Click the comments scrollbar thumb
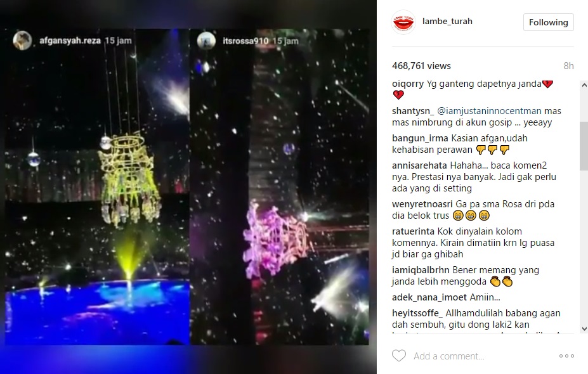This screenshot has height=374, width=588. 584,146
